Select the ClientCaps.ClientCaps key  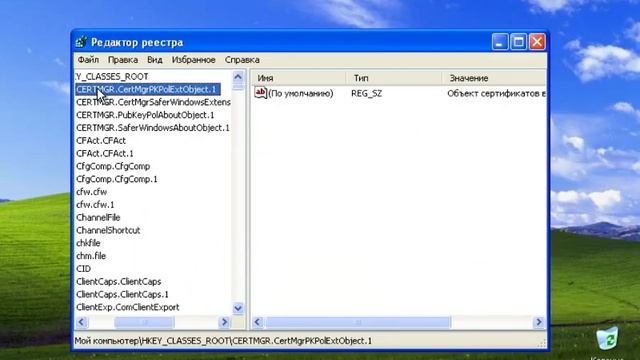click(x=119, y=281)
